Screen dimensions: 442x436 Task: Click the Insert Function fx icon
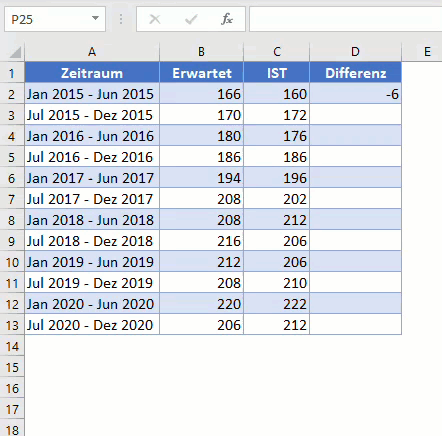(x=227, y=19)
